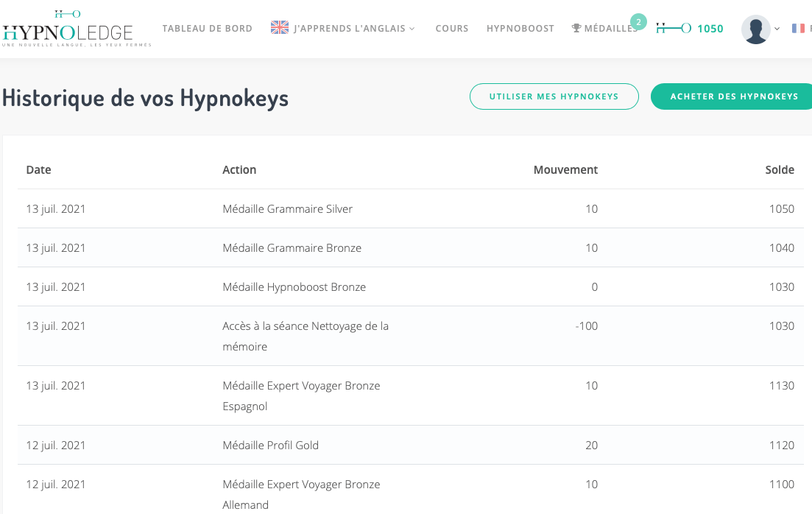This screenshot has width=812, height=514.
Task: Click the Hypnokey key icon in header
Action: click(x=674, y=29)
